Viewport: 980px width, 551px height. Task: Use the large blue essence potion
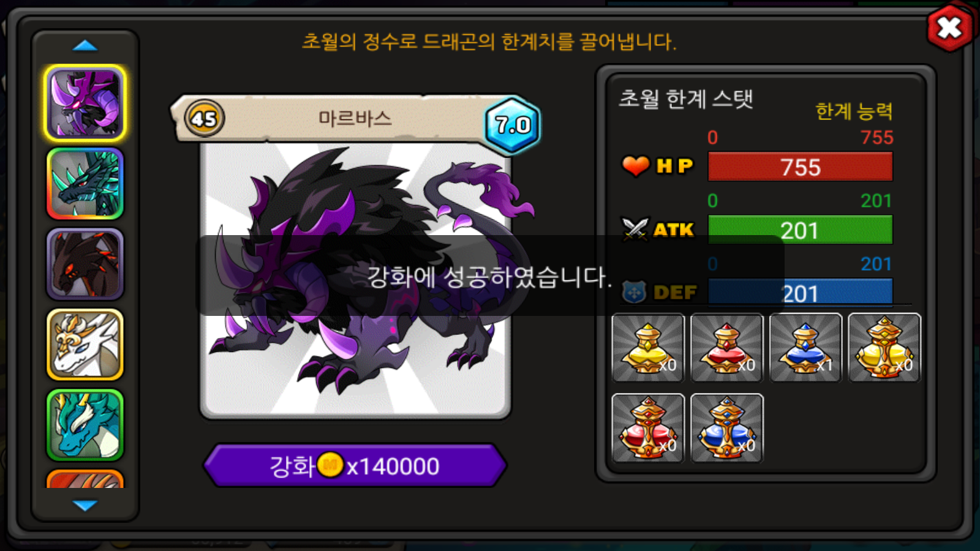727,428
